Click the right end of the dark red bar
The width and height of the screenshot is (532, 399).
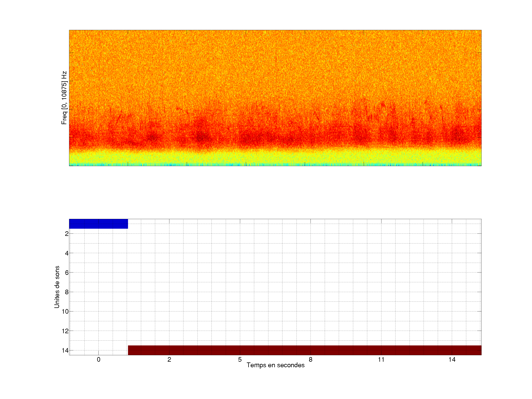pyautogui.click(x=479, y=350)
